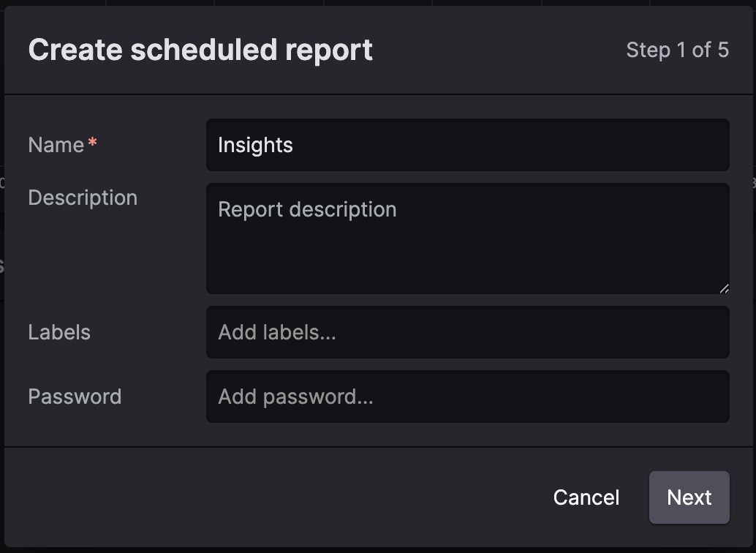Click the Labels input field
The image size is (756, 553).
tap(467, 332)
